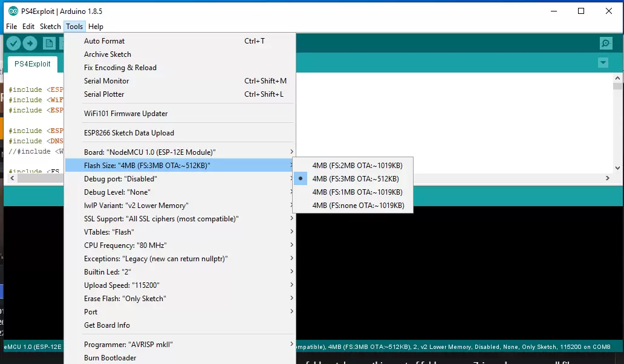Image resolution: width=624 pixels, height=364 pixels.
Task: Click editor vertical scrollbar up arrow
Action: click(617, 78)
